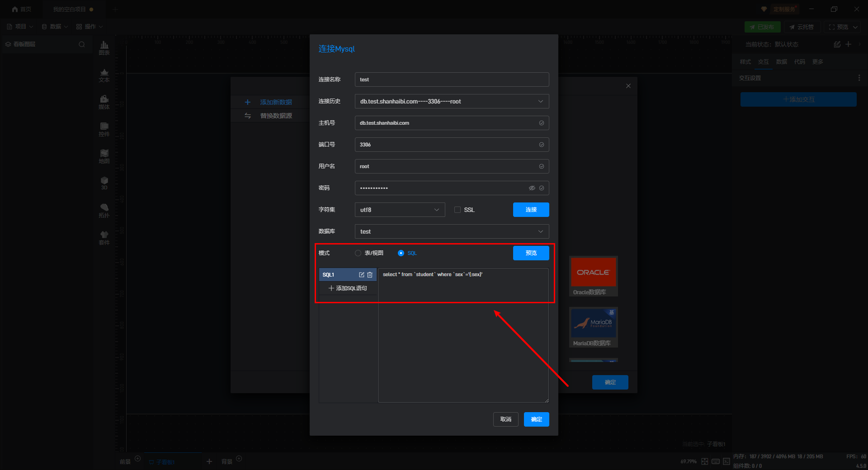Switch to 代码 properties tab
Screen dimensions: 868x470
800,62
